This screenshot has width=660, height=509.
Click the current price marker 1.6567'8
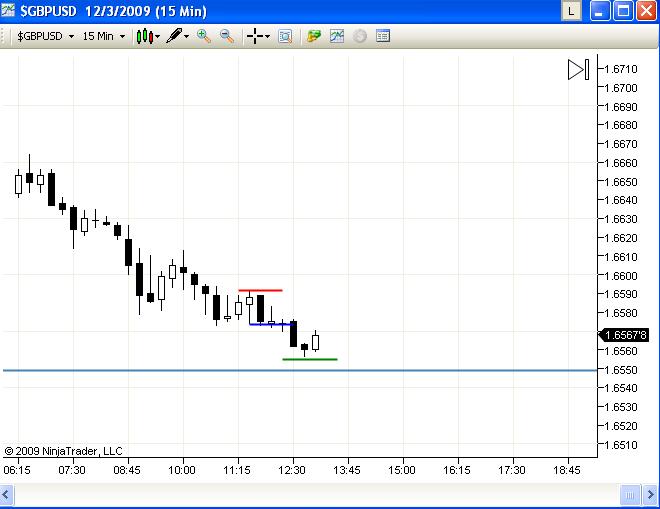point(624,335)
